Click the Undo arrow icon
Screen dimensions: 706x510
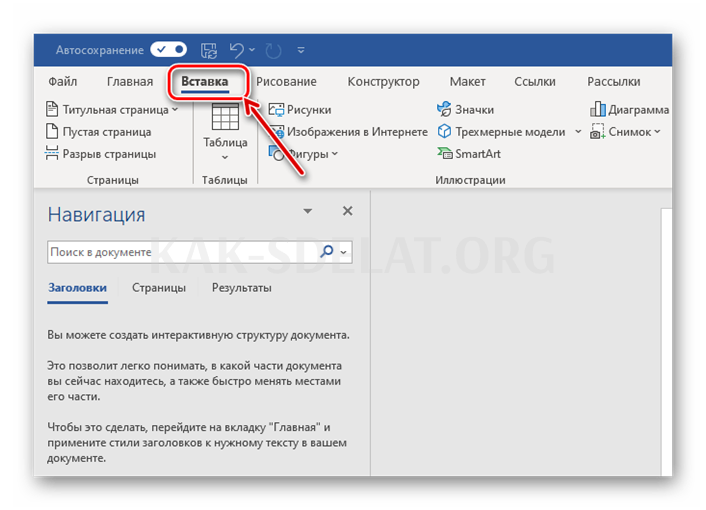coord(237,50)
